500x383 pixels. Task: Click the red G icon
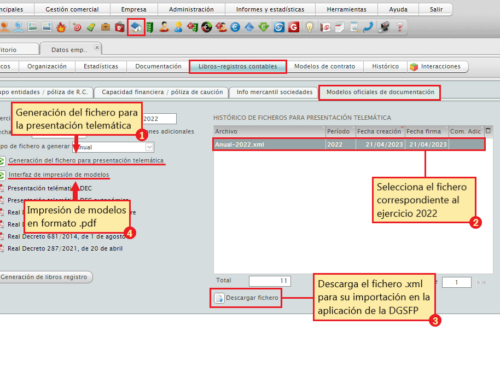click(293, 27)
